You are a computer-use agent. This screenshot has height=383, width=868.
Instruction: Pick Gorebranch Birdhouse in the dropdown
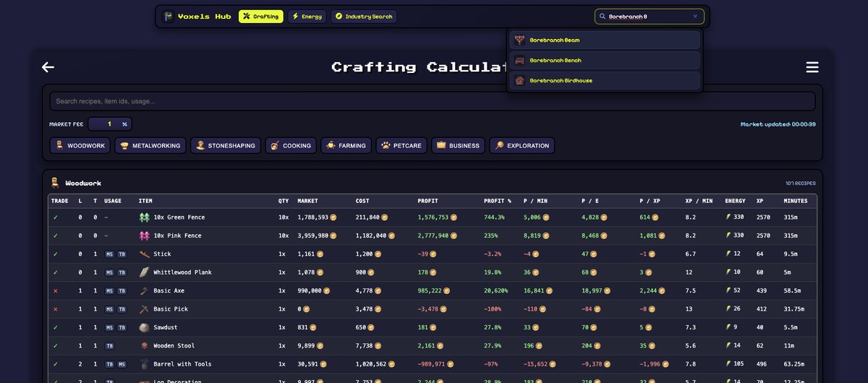click(x=605, y=80)
